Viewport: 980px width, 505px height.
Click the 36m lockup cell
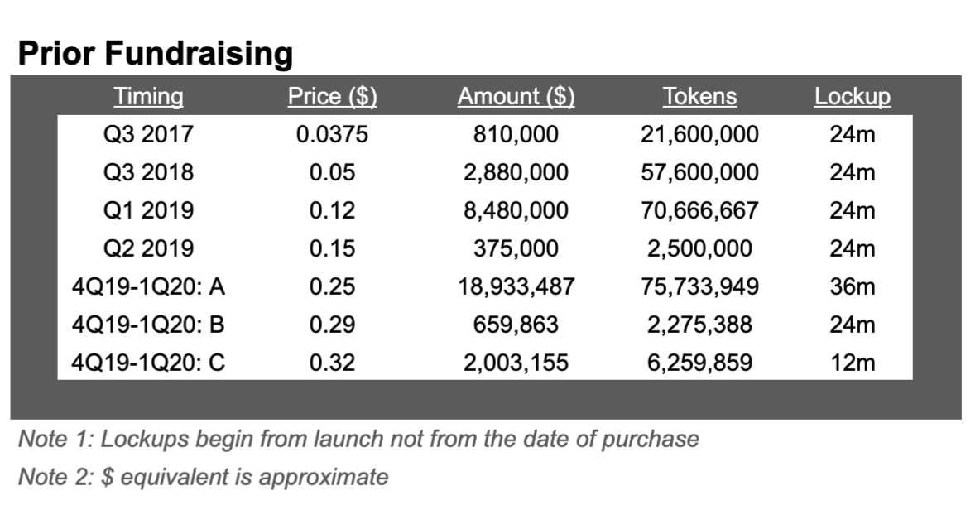[x=853, y=287]
